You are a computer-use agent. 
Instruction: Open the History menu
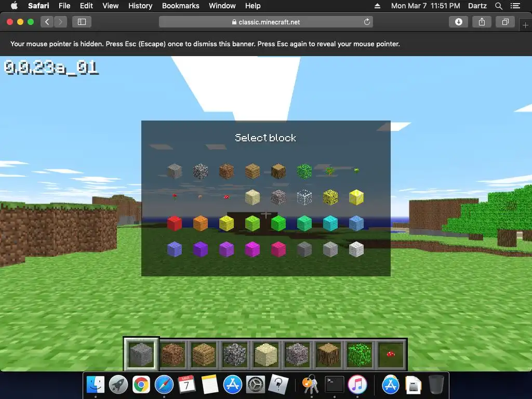coord(140,6)
